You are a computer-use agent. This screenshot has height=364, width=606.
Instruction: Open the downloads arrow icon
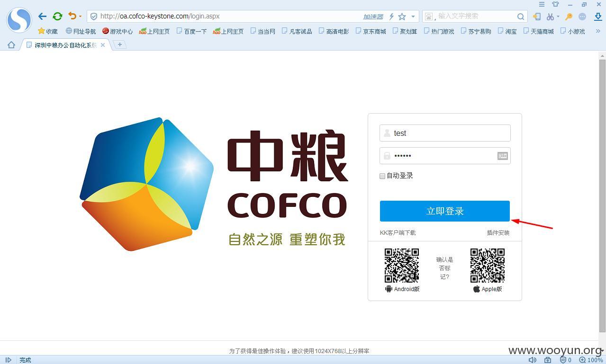pos(598,17)
